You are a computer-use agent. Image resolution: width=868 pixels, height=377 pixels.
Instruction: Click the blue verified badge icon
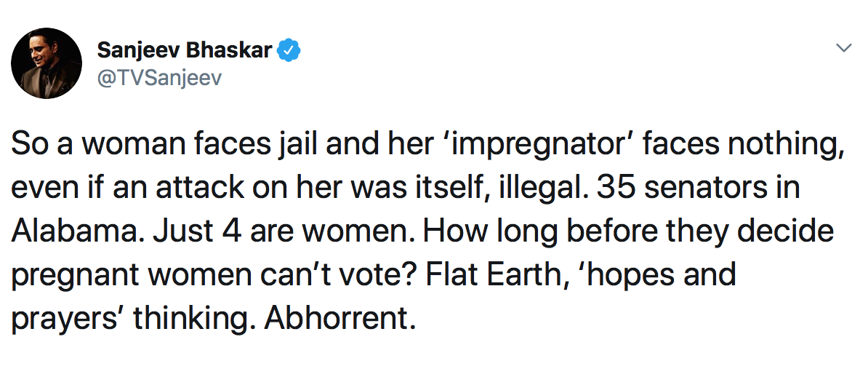288,50
